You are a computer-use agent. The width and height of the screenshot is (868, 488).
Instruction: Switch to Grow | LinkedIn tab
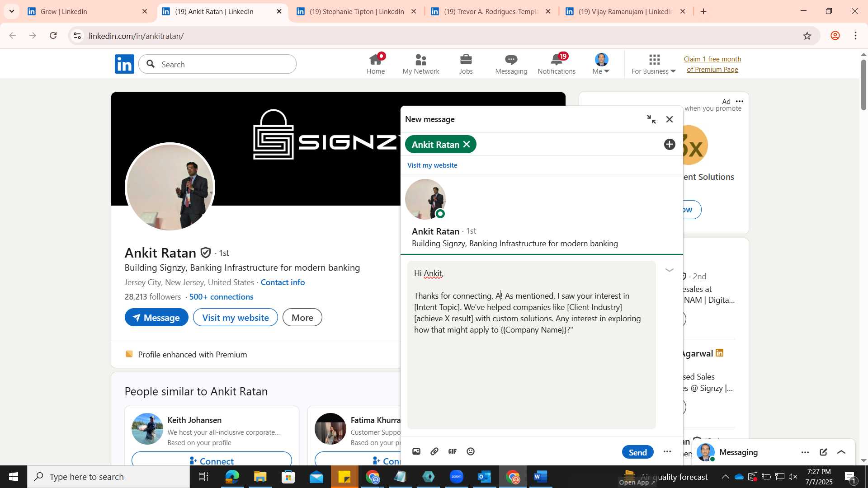click(x=89, y=11)
